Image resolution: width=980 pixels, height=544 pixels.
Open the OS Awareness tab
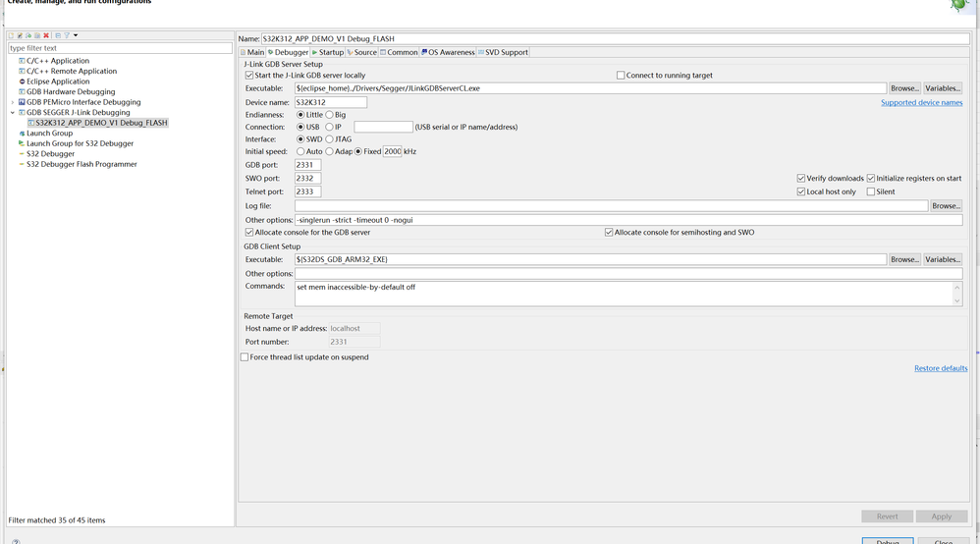[448, 52]
